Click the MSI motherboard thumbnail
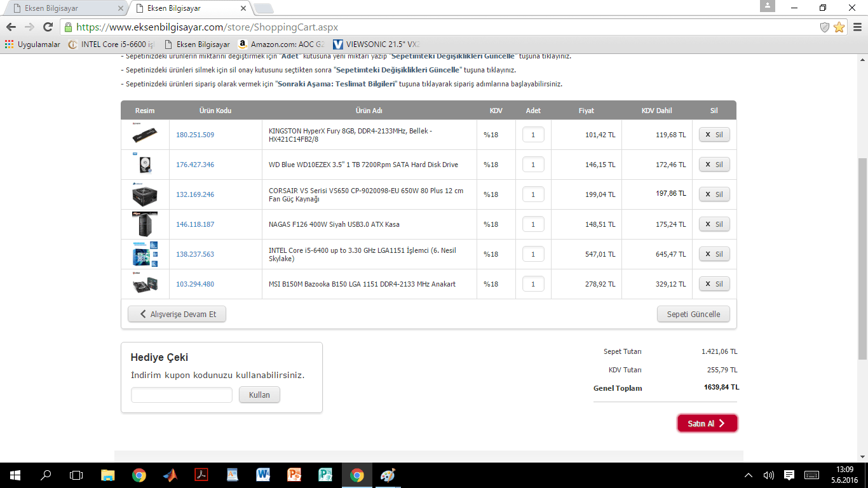 point(145,283)
